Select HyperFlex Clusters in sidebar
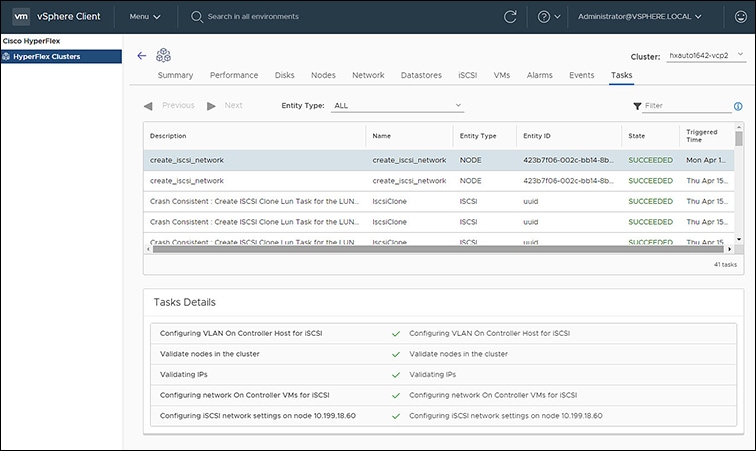 click(x=61, y=56)
